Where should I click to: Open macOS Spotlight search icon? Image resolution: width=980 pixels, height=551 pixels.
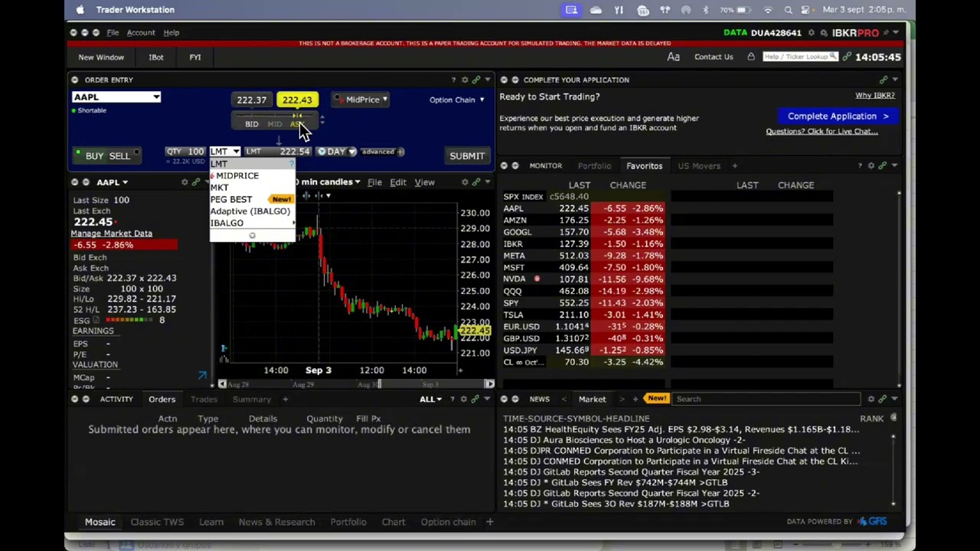click(x=789, y=10)
